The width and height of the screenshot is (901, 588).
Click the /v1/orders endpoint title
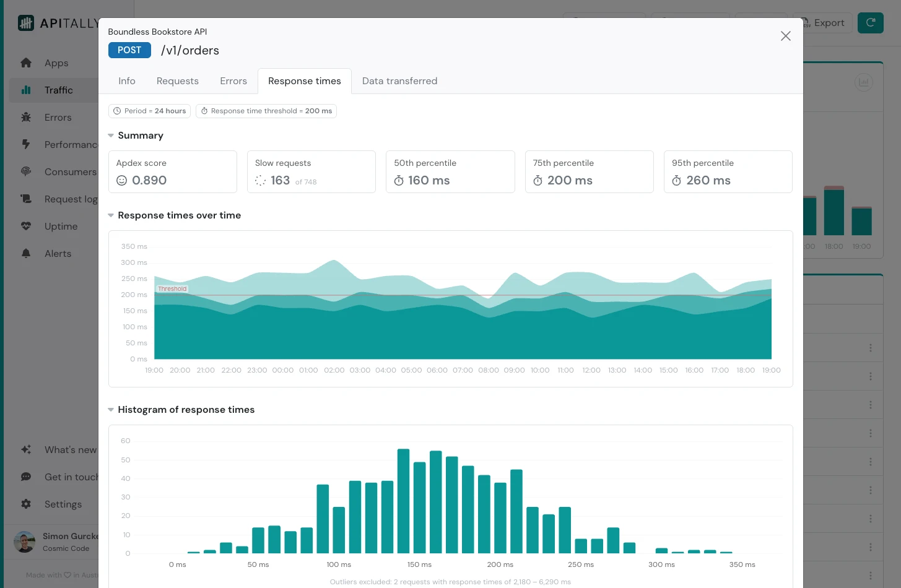pos(190,51)
